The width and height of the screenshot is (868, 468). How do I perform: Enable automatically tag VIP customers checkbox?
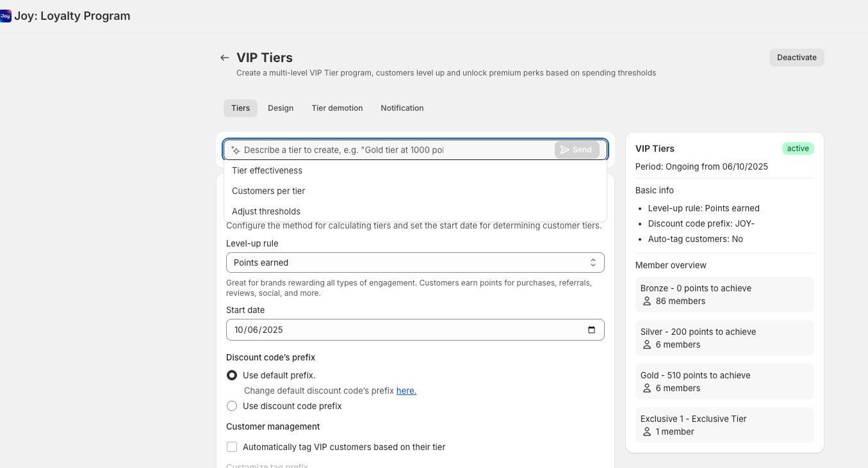click(232, 447)
